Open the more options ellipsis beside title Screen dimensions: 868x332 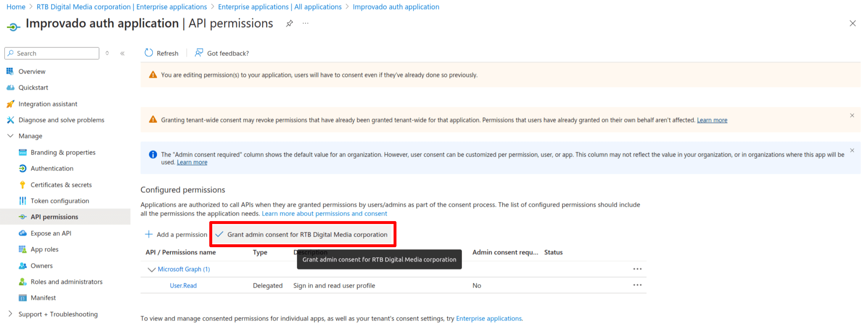(305, 23)
